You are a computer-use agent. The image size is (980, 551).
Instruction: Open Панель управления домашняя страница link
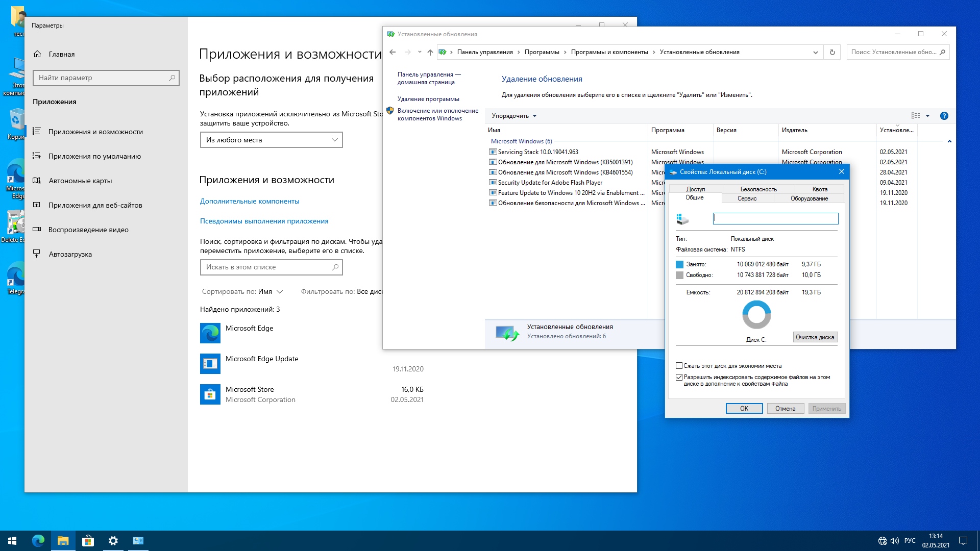point(429,78)
